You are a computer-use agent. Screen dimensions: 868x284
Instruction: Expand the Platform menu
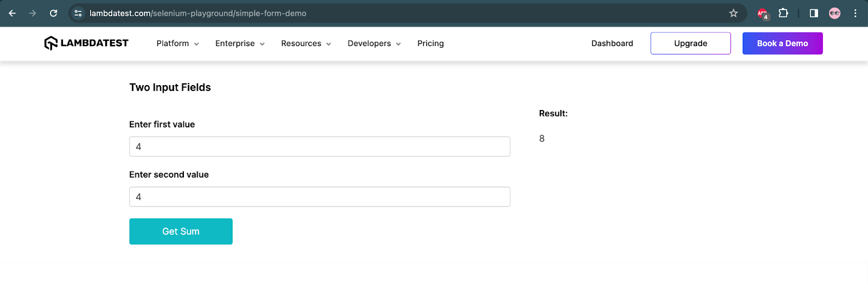coord(177,43)
